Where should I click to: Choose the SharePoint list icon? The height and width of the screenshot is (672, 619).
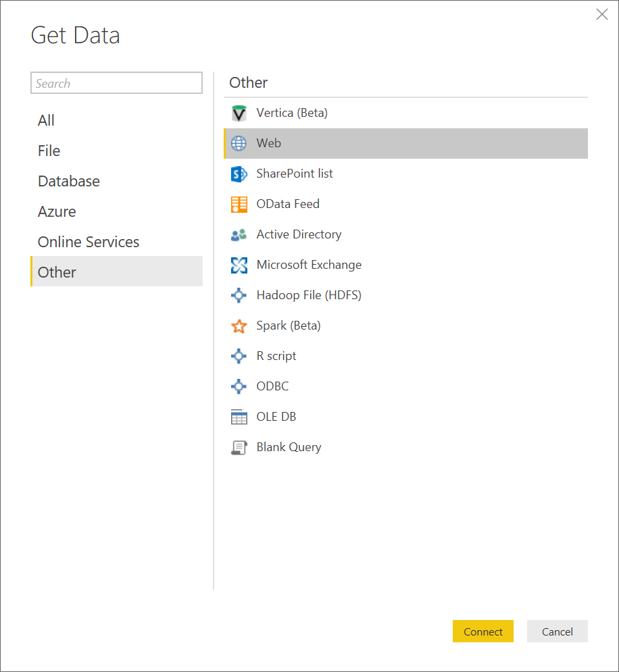[x=239, y=174]
